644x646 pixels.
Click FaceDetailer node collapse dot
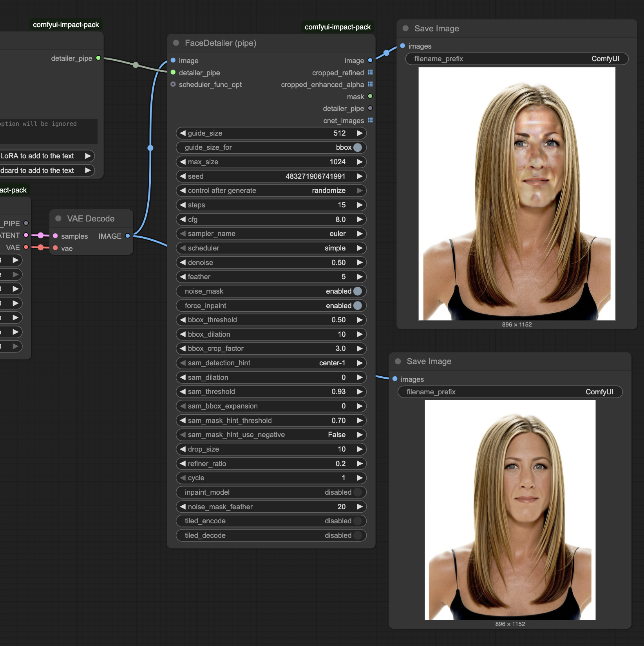176,43
